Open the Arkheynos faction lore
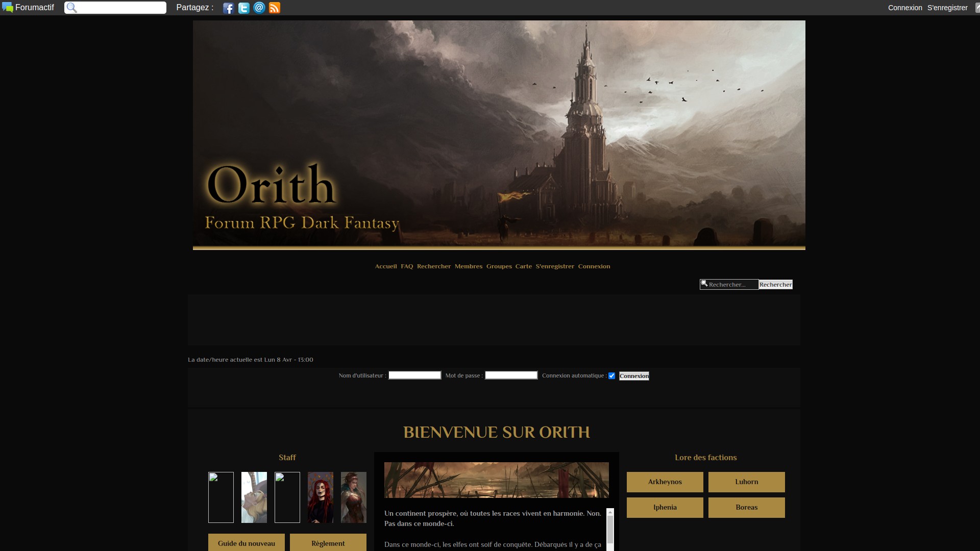The width and height of the screenshot is (980, 551). pos(665,482)
